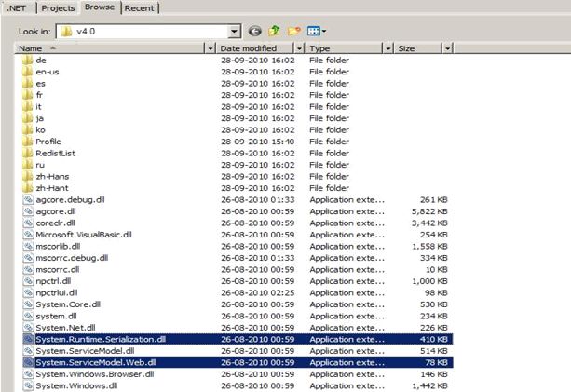Click the 28-09-2010 15:40 date of Profile
Viewport: 571px width, 392px height.
[x=258, y=142]
